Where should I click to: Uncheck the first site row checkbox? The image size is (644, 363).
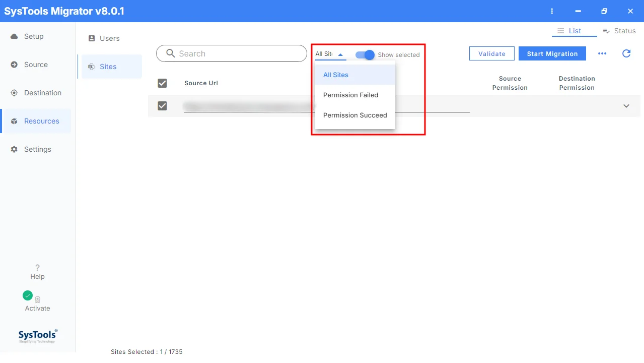click(x=162, y=105)
